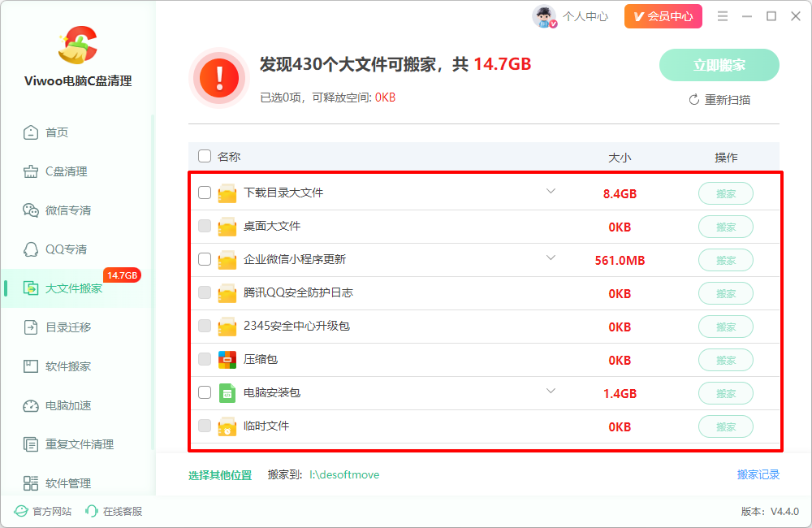Click the 腾讯QQ安全防护日志 folder icon
Viewport: 812px width, 528px height.
227,293
